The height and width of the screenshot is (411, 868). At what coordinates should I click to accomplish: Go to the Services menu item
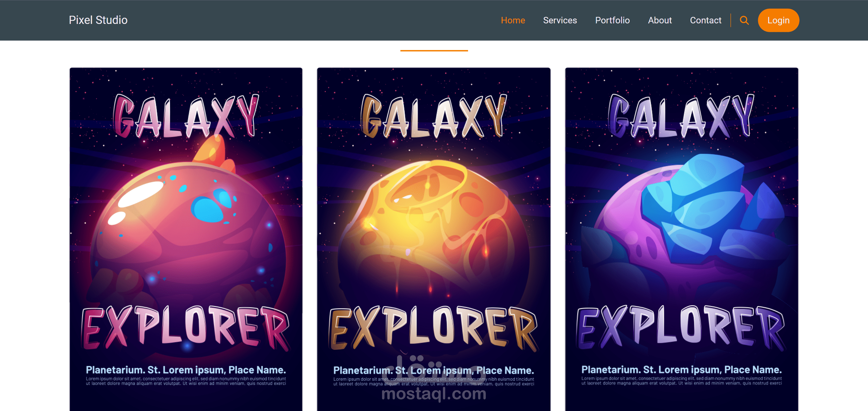[x=560, y=21]
